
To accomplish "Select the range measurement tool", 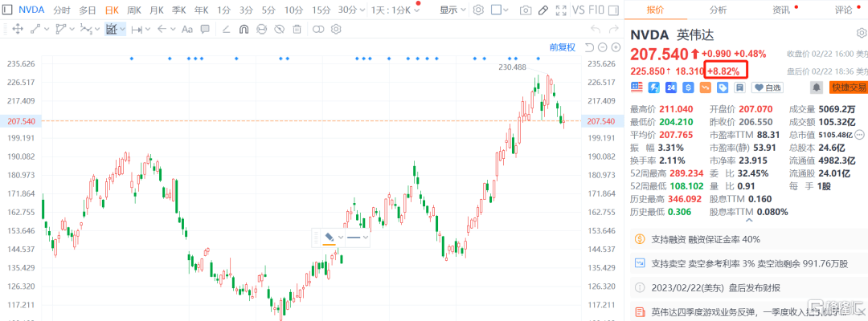I will click(x=137, y=29).
